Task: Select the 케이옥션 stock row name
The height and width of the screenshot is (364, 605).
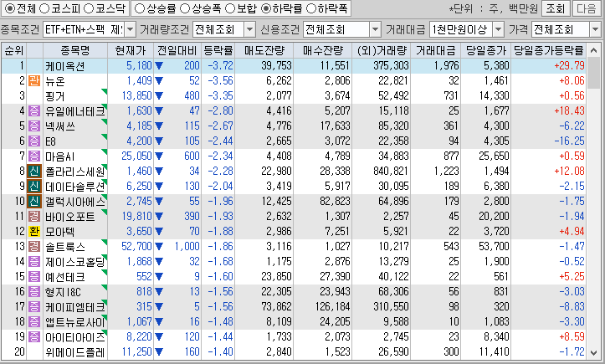Action: tap(64, 66)
